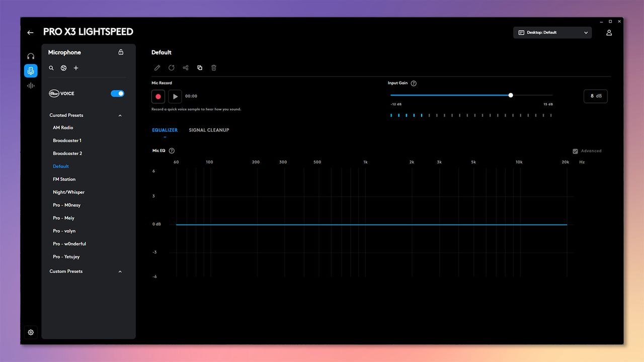This screenshot has height=362, width=644.
Task: Choose the Pro - Meiy preset
Action: coord(63,218)
